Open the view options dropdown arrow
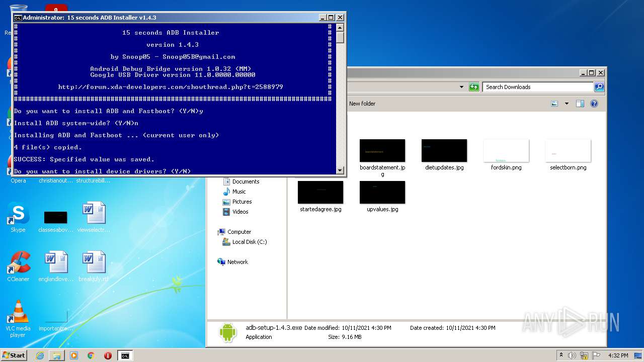644x362 pixels. [x=567, y=104]
